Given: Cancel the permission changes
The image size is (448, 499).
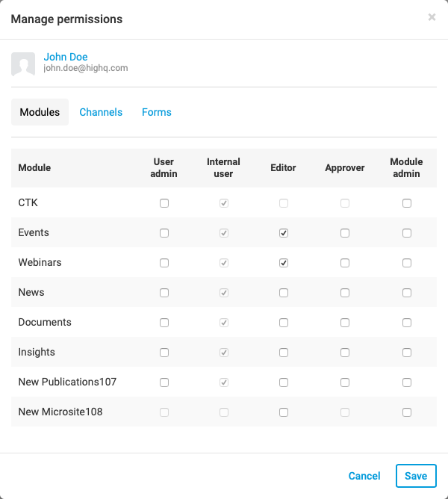Looking at the screenshot, I should coord(364,476).
